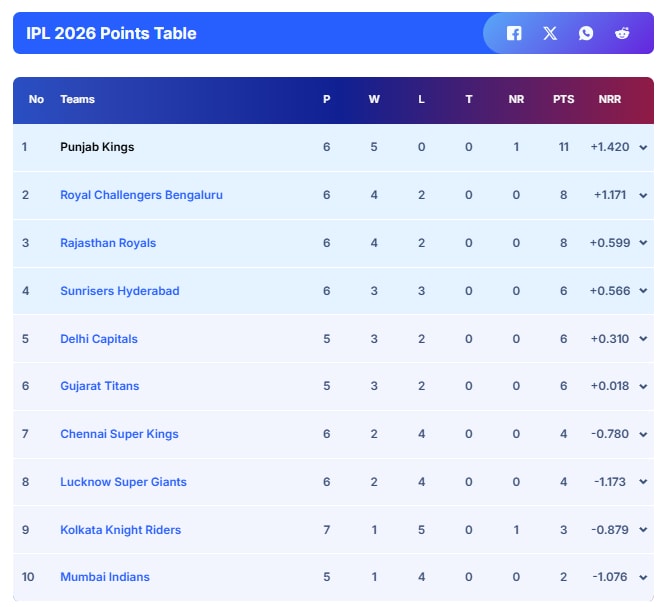Click the PTS column header
Image resolution: width=668 pixels, height=607 pixels.
coord(563,99)
